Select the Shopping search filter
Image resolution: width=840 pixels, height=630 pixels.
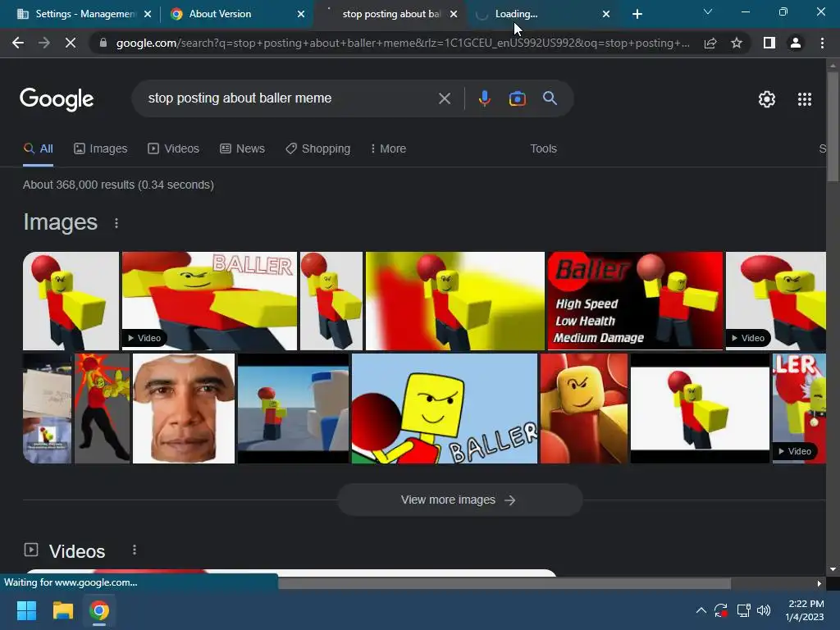[x=317, y=148]
